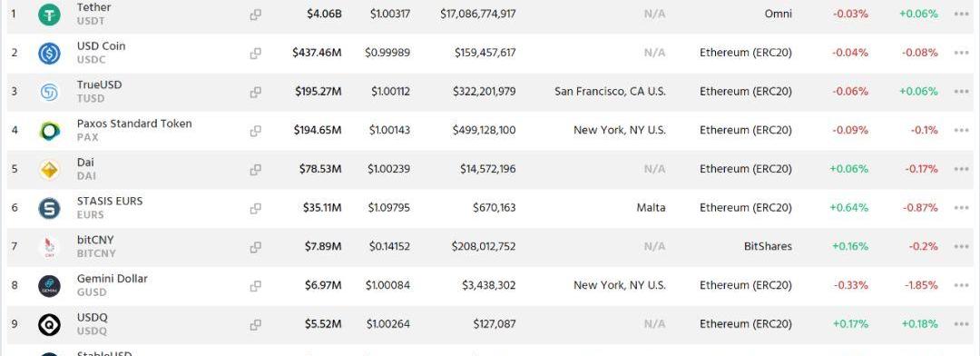Click the USD Coin logo icon
The height and width of the screenshot is (356, 980).
click(x=49, y=54)
